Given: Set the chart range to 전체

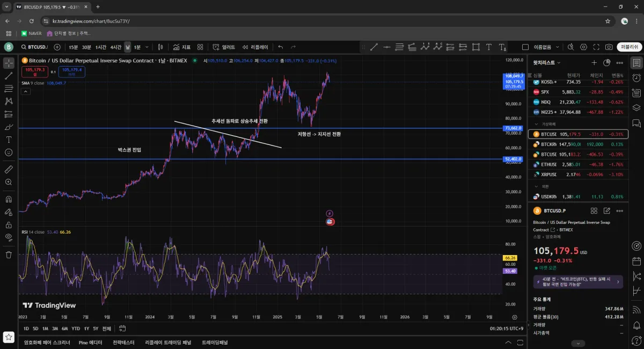Looking at the screenshot, I should pyautogui.click(x=106, y=329).
